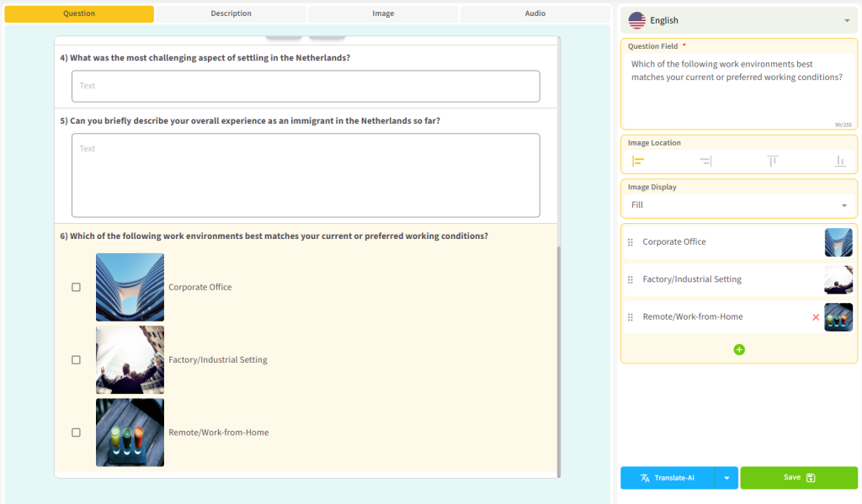The width and height of the screenshot is (862, 504).
Task: Grab the Corporate Office drag handle
Action: tap(631, 242)
